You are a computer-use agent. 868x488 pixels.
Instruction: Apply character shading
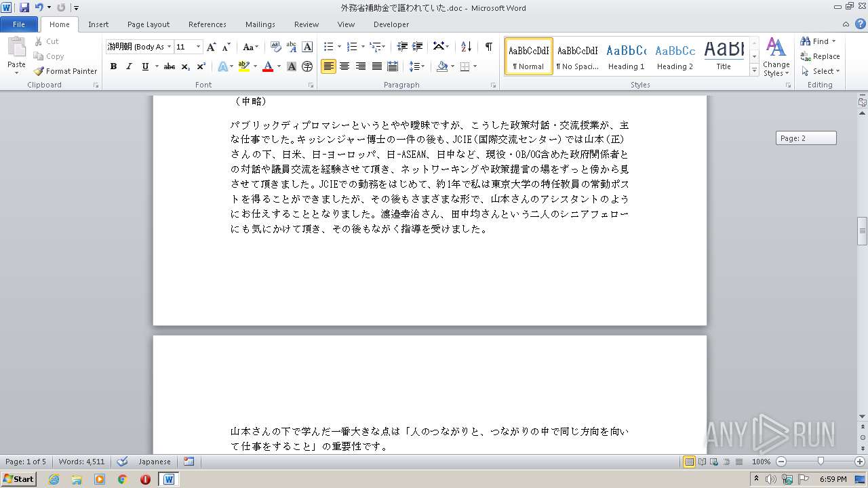292,66
